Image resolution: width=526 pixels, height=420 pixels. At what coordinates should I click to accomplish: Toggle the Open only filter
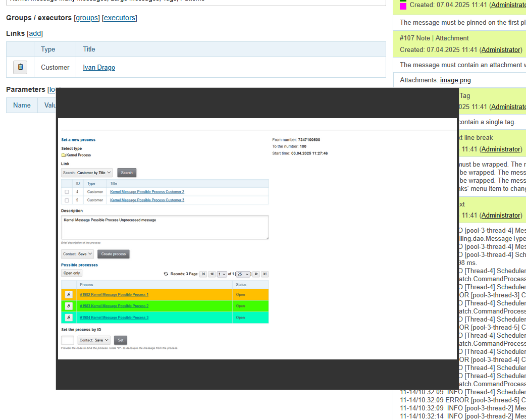(x=72, y=273)
